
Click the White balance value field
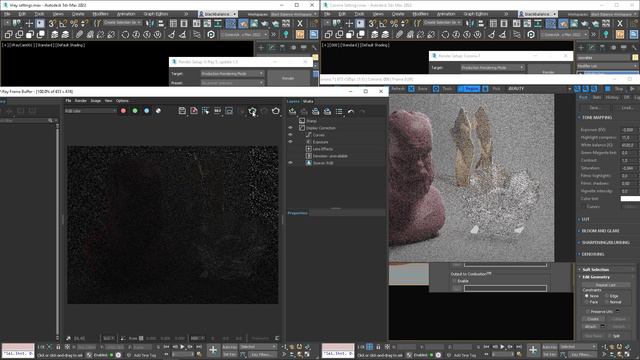(x=628, y=145)
